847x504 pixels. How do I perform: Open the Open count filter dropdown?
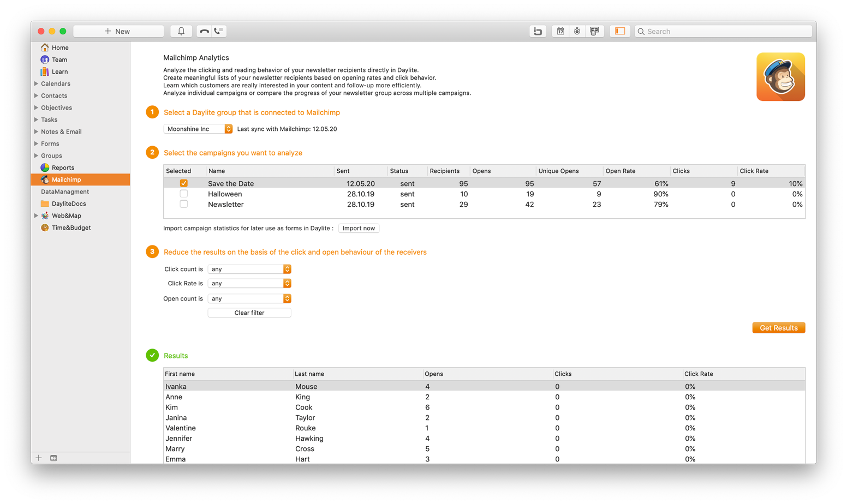point(249,298)
